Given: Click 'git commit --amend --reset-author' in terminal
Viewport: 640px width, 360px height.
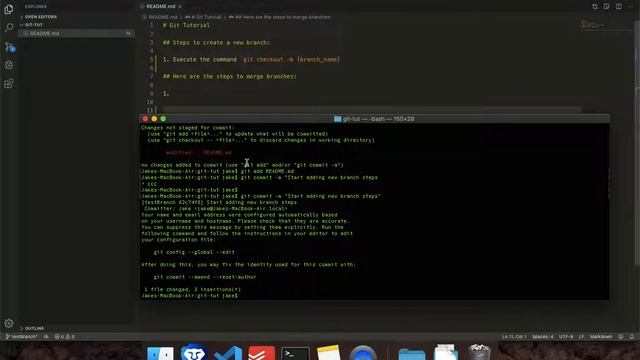Looking at the screenshot, I should click(x=205, y=277).
